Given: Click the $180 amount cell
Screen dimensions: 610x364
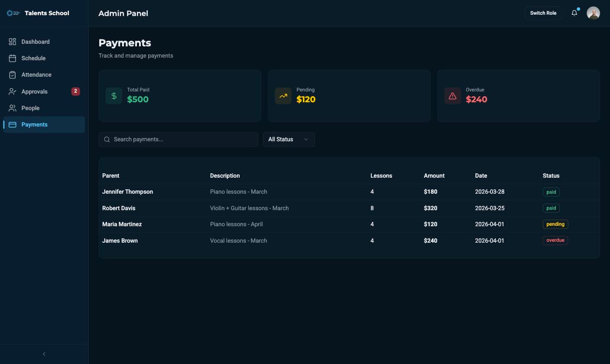Looking at the screenshot, I should [431, 192].
